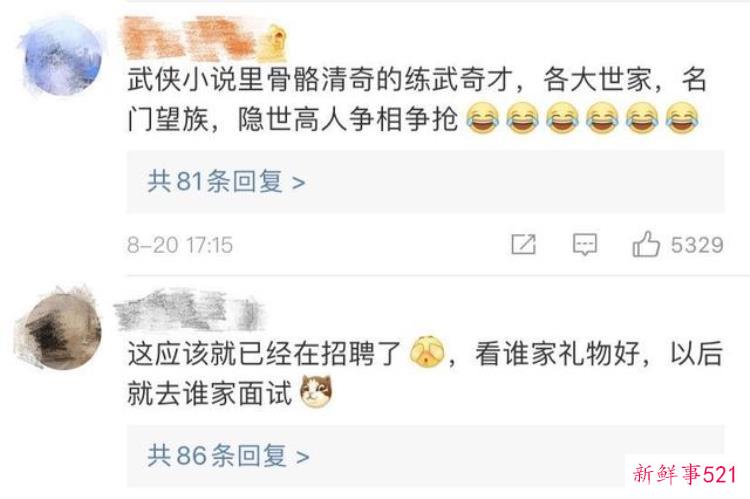
Task: Click the 新鲜事521 watermark
Action: pyautogui.click(x=684, y=475)
